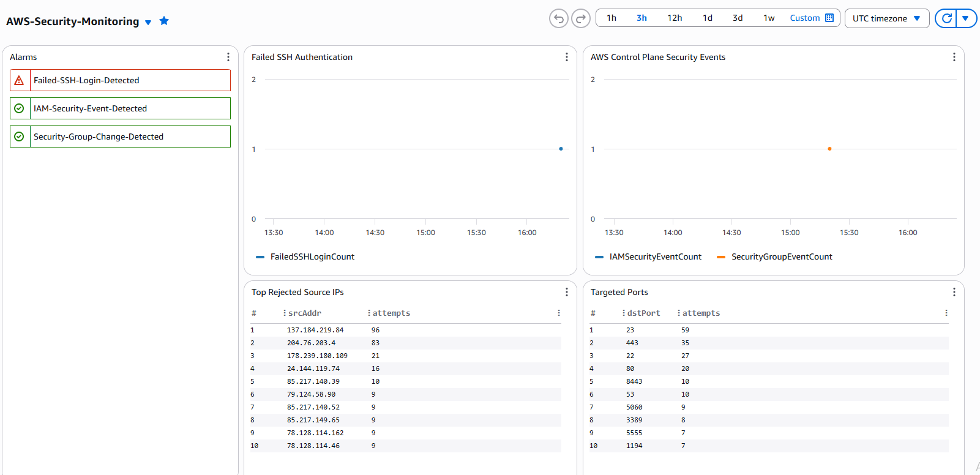Open the IAM-Security-Event-Detected alarm
Image resolution: width=980 pixels, height=475 pixels.
click(x=120, y=108)
